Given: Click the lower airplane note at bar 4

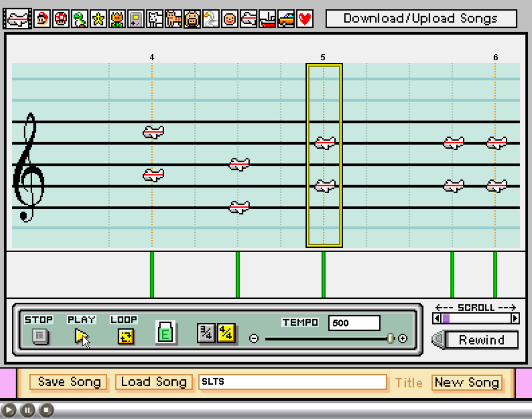Looking at the screenshot, I should [153, 175].
